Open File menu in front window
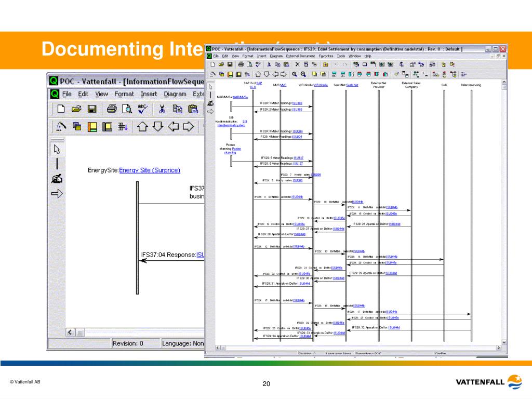This screenshot has width=532, height=399. [216, 56]
